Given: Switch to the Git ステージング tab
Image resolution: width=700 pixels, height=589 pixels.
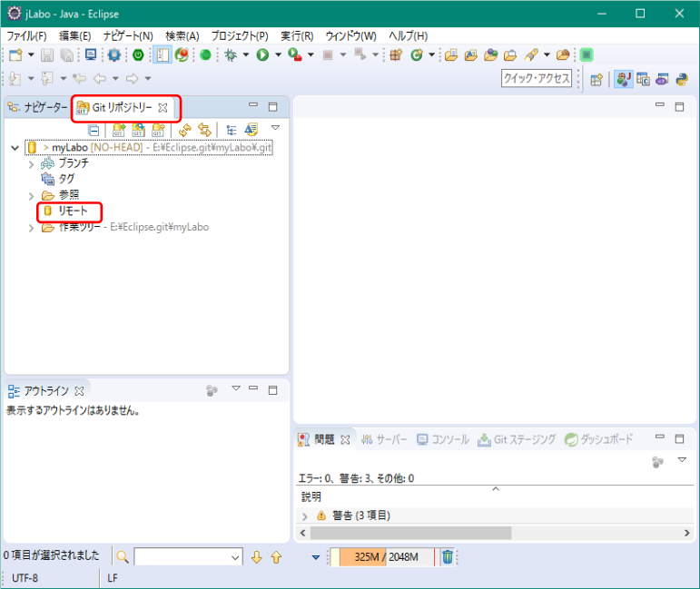Looking at the screenshot, I should click(x=517, y=439).
